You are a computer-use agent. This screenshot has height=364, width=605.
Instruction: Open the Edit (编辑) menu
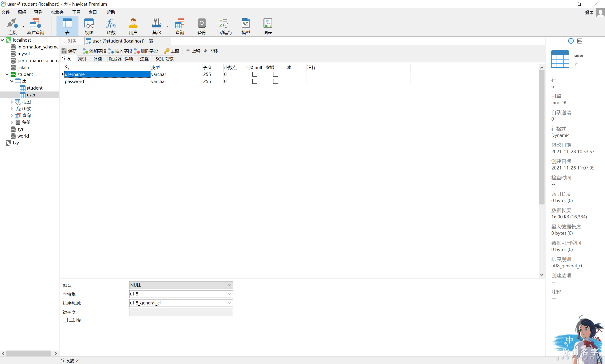(x=22, y=12)
